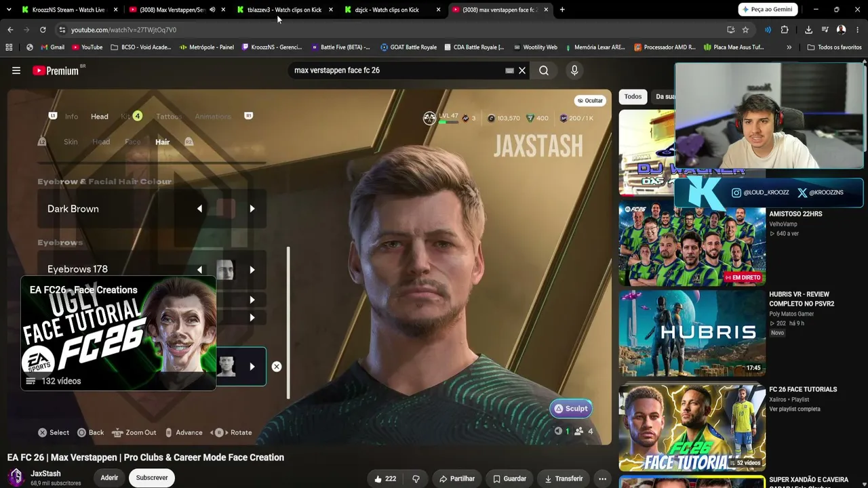Switch to tblazzev3 Kick clips tab
This screenshot has height=488, width=868.
click(x=285, y=9)
